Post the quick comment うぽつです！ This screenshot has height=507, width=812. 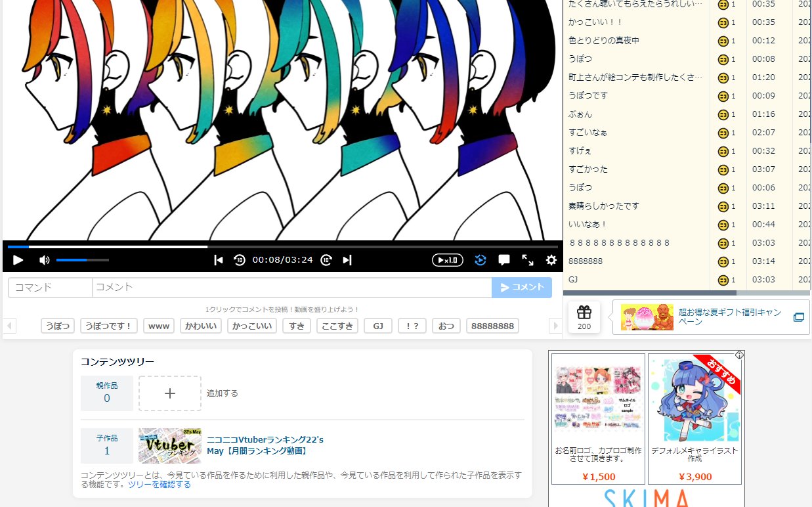[x=109, y=326]
